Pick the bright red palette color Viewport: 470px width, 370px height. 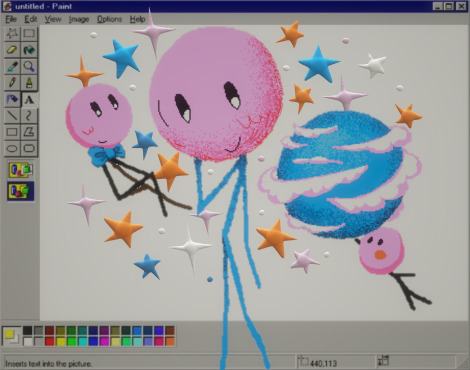[50, 341]
